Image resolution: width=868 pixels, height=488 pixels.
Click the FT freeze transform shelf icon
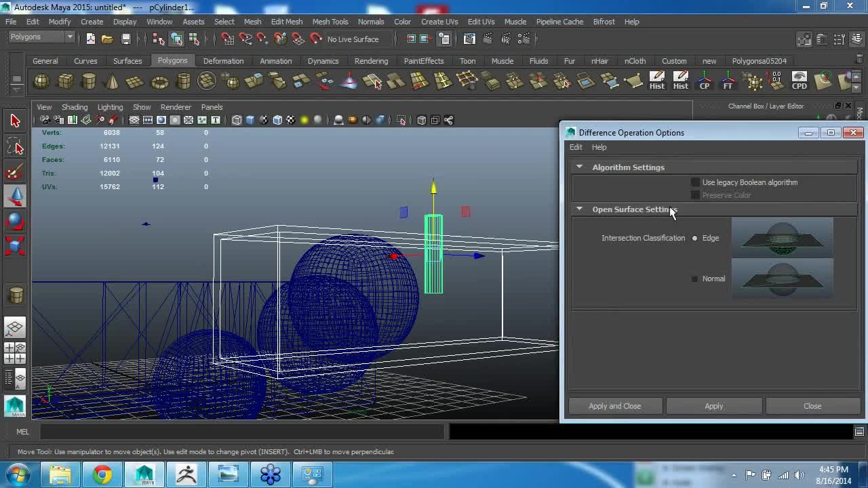click(x=728, y=81)
